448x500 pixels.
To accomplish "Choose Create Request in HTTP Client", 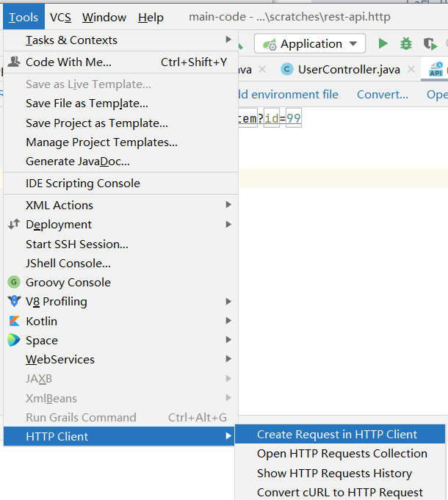I will pos(340,435).
